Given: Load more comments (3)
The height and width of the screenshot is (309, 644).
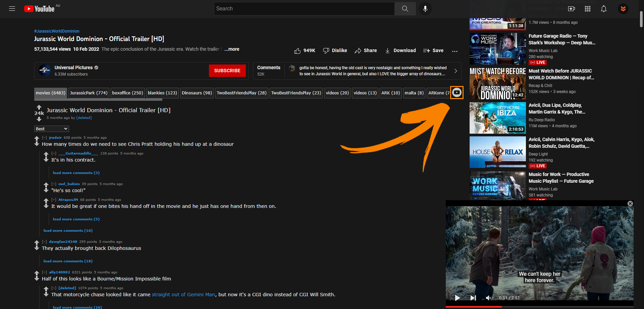Looking at the screenshot, I should coord(76,173).
